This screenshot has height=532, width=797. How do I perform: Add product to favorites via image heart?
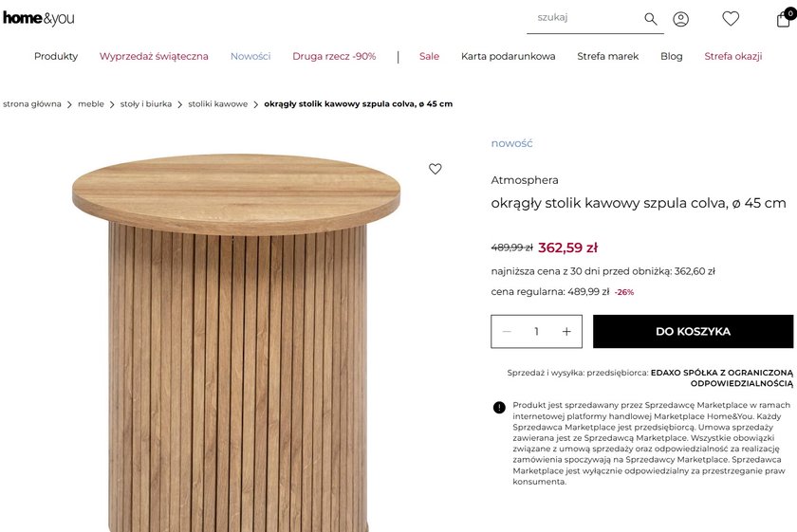point(436,169)
